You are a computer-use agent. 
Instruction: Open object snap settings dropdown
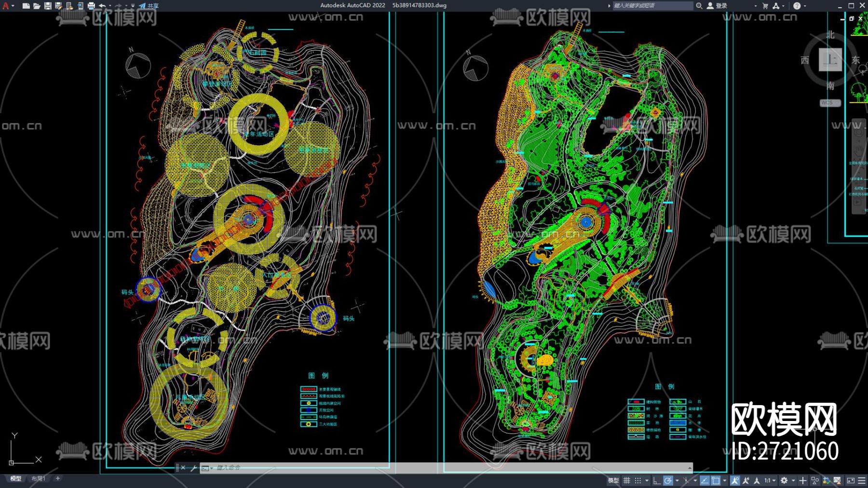coord(724,481)
